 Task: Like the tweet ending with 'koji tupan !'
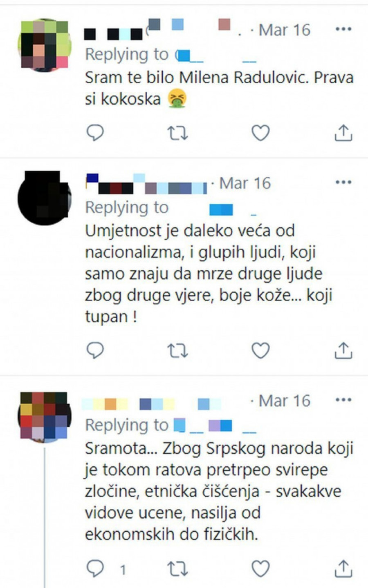tap(260, 350)
